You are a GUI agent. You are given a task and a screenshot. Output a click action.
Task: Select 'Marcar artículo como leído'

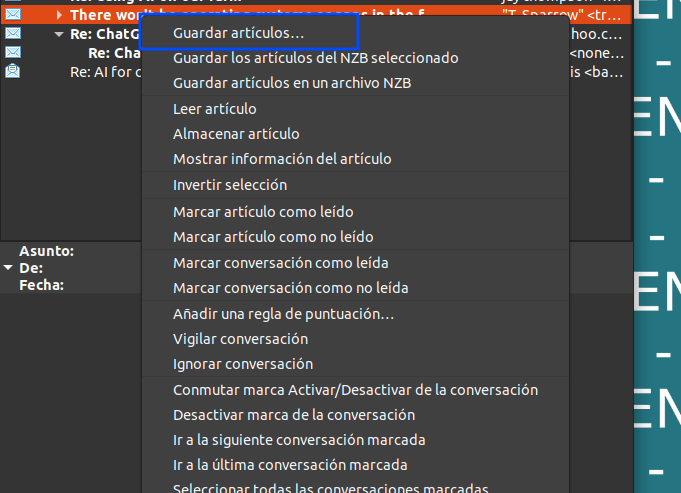[355, 212]
